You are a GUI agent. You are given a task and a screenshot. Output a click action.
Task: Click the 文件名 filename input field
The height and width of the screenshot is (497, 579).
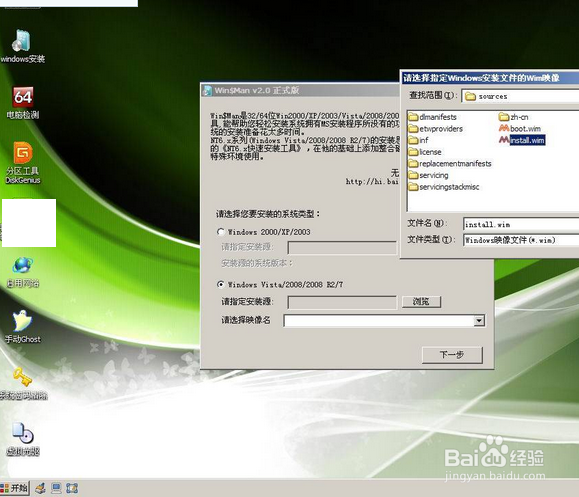(x=521, y=224)
